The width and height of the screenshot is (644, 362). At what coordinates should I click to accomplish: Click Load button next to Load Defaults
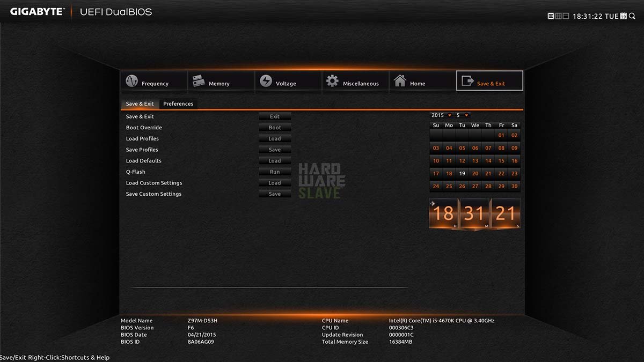click(x=275, y=161)
